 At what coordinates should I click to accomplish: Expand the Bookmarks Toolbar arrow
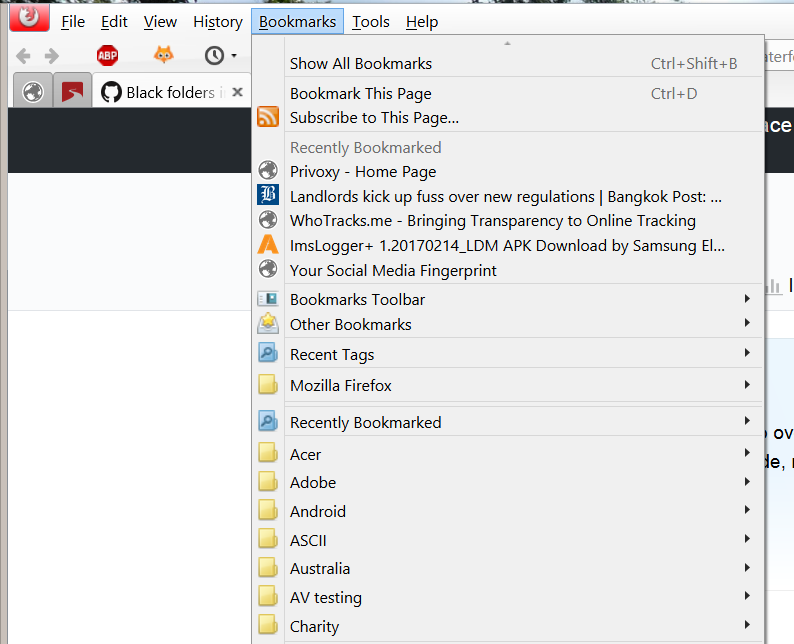[x=747, y=299]
